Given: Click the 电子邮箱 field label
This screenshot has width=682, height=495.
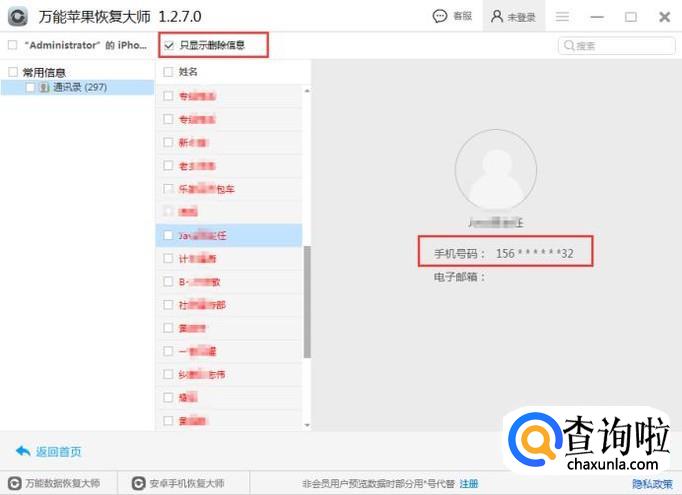Looking at the screenshot, I should [459, 277].
